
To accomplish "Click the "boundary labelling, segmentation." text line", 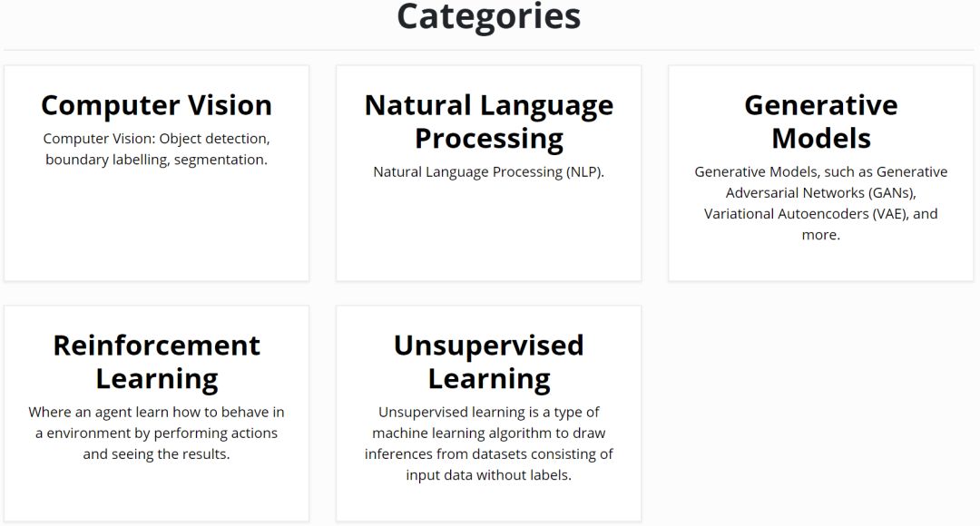I will tap(156, 160).
